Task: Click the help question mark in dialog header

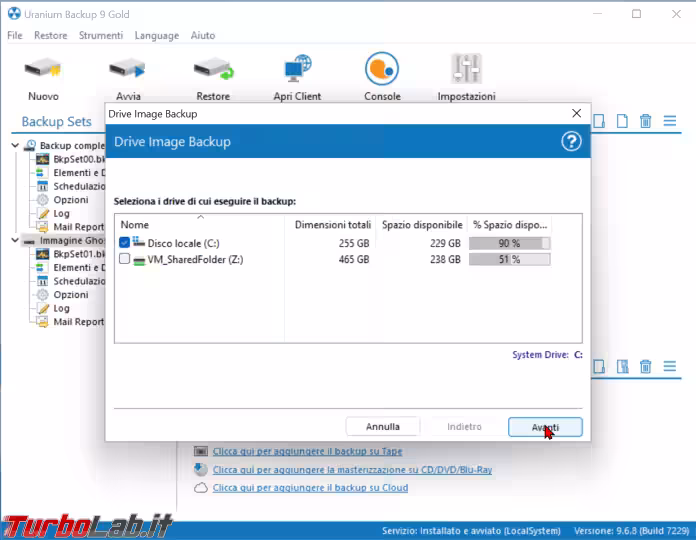Action: click(x=571, y=142)
